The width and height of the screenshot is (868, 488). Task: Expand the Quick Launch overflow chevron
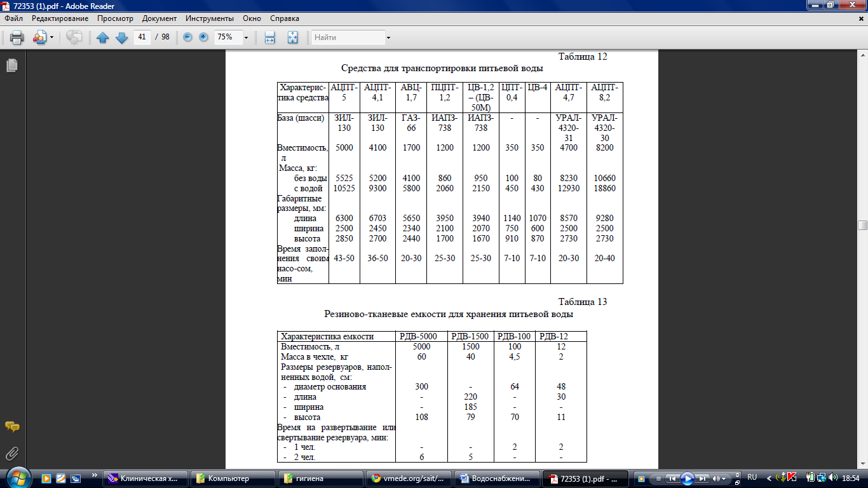tap(95, 475)
